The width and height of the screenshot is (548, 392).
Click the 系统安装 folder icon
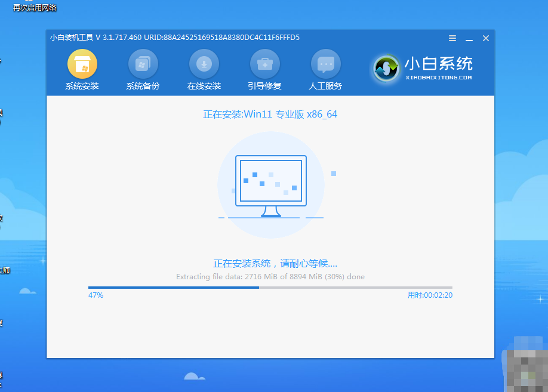click(x=82, y=64)
